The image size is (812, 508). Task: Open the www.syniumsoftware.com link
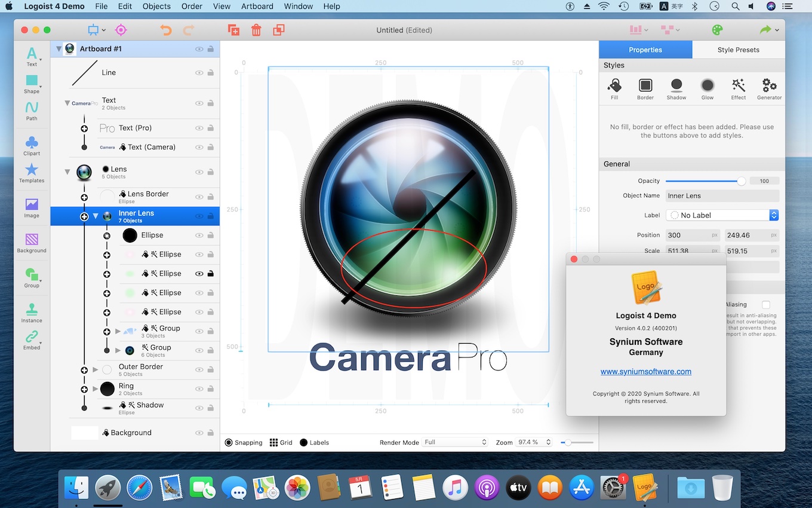645,372
